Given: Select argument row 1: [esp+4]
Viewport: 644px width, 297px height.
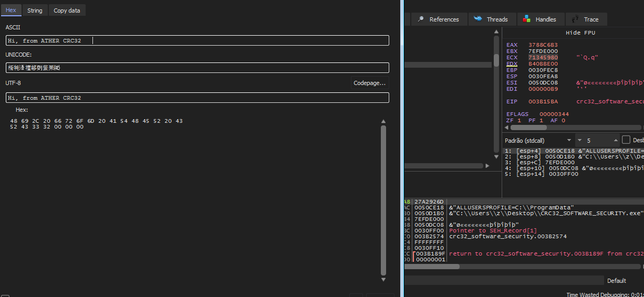Looking at the screenshot, I should pos(574,151).
